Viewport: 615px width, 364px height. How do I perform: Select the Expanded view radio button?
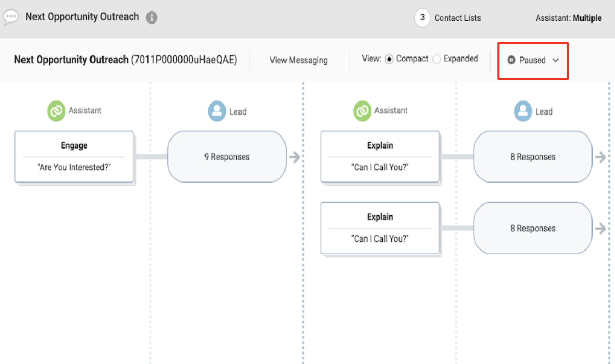(x=437, y=59)
